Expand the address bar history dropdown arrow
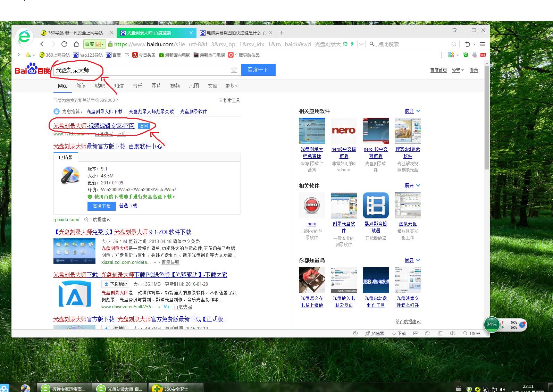The height and width of the screenshot is (392, 553). coord(361,44)
